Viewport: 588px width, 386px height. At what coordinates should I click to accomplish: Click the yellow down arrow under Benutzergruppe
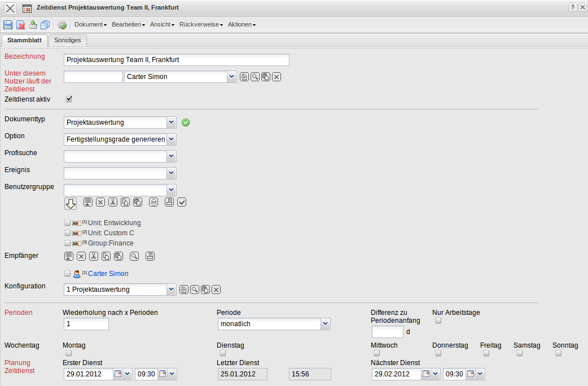(x=71, y=203)
